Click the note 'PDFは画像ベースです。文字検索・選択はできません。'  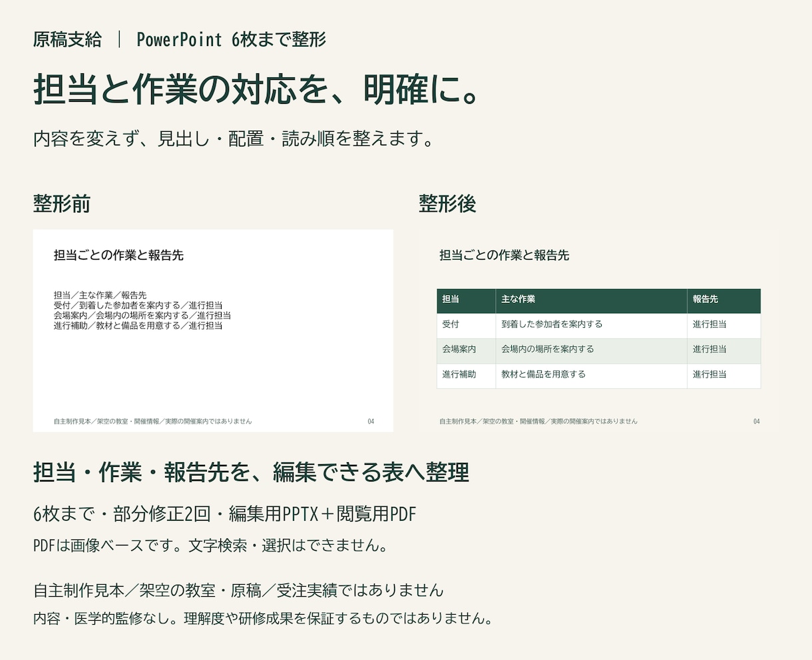coord(210,546)
